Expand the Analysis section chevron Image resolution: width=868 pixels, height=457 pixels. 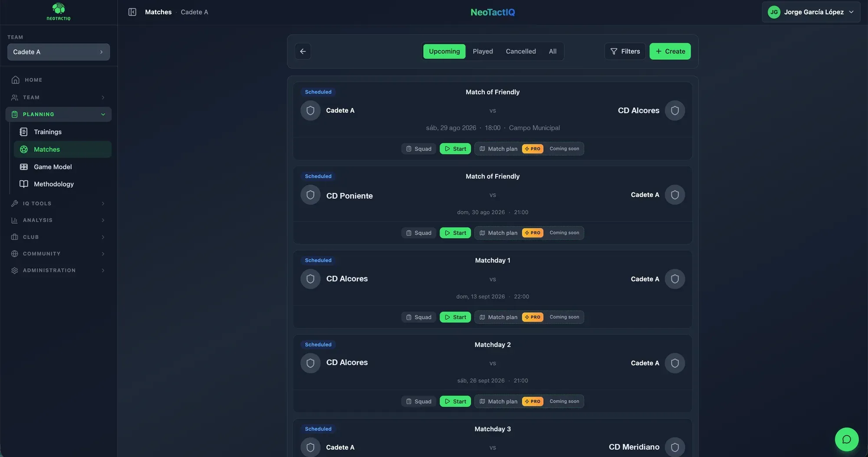click(103, 220)
